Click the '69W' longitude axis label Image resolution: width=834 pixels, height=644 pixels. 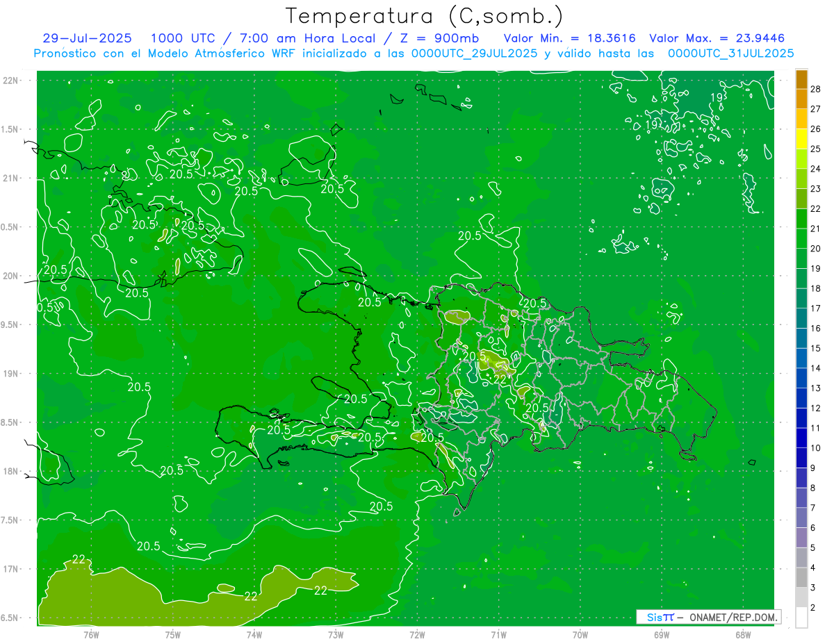pyautogui.click(x=662, y=634)
